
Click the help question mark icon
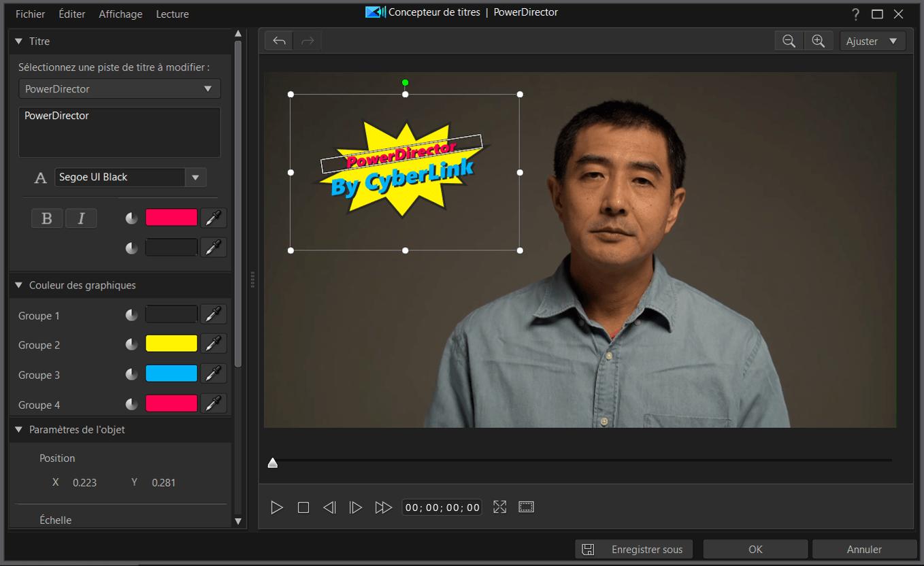856,14
